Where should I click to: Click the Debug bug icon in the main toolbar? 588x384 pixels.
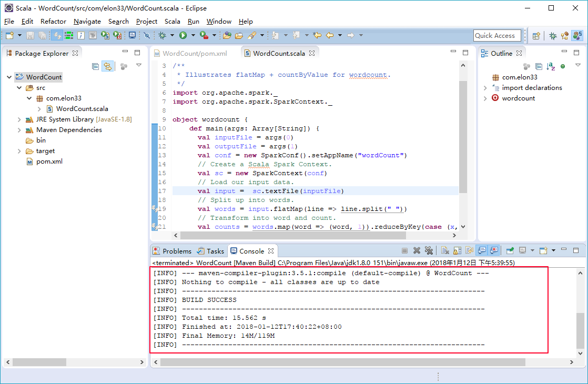(x=163, y=35)
